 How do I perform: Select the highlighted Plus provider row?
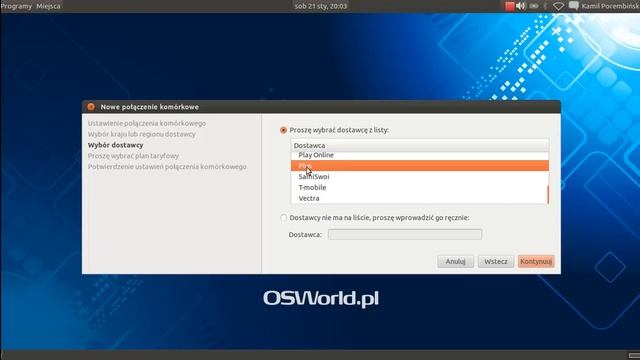[420, 166]
